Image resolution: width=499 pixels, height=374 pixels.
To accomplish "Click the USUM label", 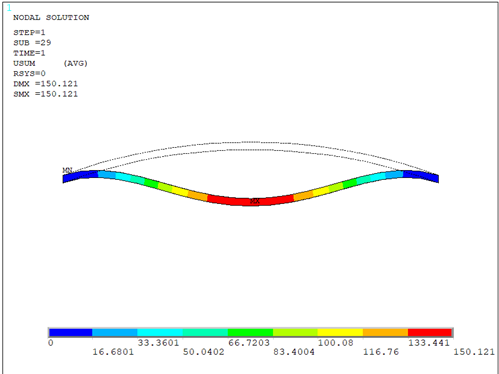I will tap(24, 63).
